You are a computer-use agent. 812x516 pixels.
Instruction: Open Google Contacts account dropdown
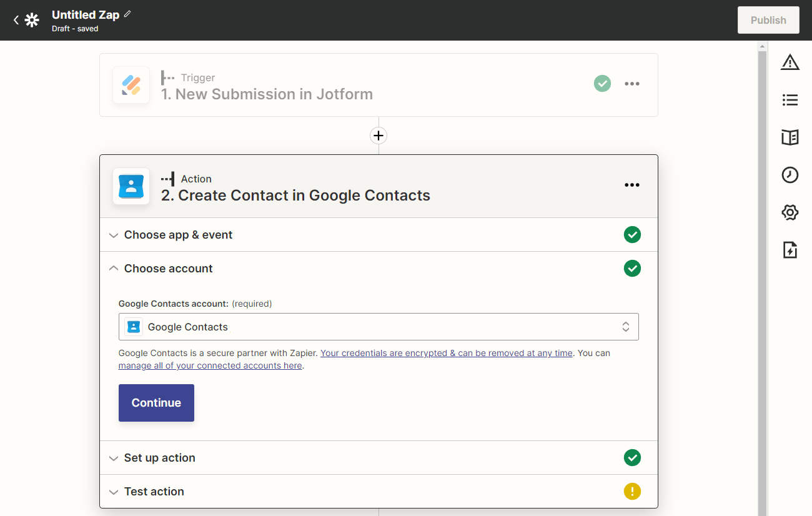(379, 327)
